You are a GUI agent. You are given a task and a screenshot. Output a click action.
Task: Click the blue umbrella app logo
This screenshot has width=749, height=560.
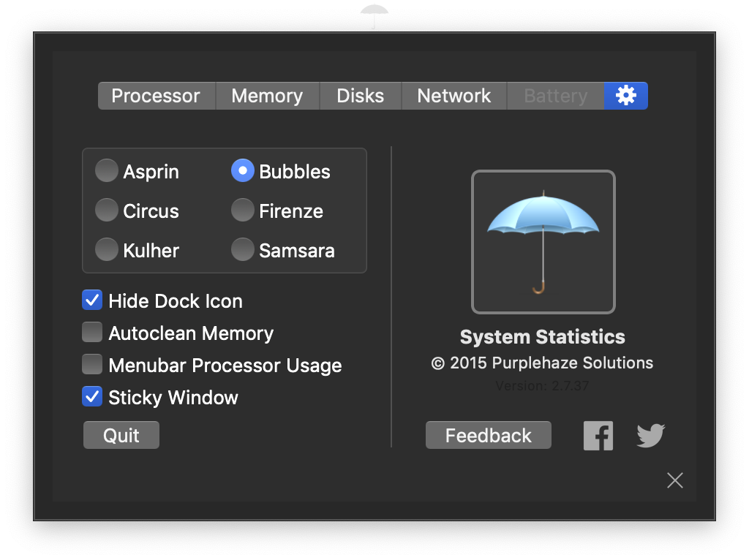pyautogui.click(x=543, y=241)
